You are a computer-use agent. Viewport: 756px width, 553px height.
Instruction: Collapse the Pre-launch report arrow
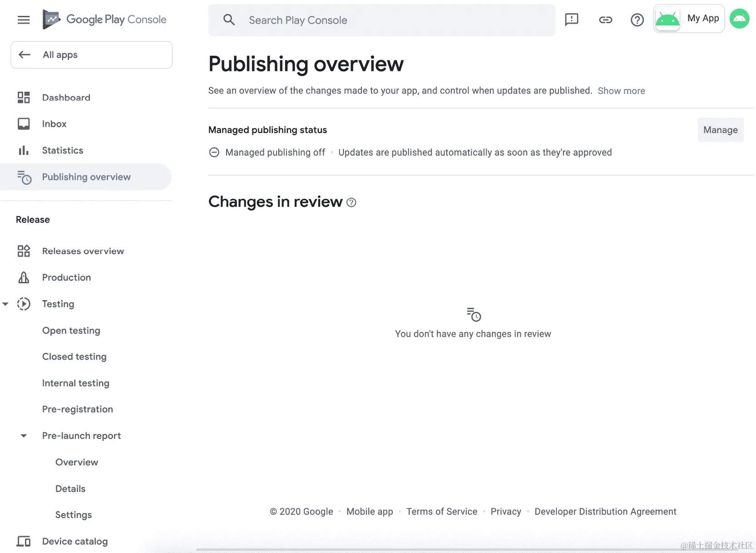click(x=24, y=436)
